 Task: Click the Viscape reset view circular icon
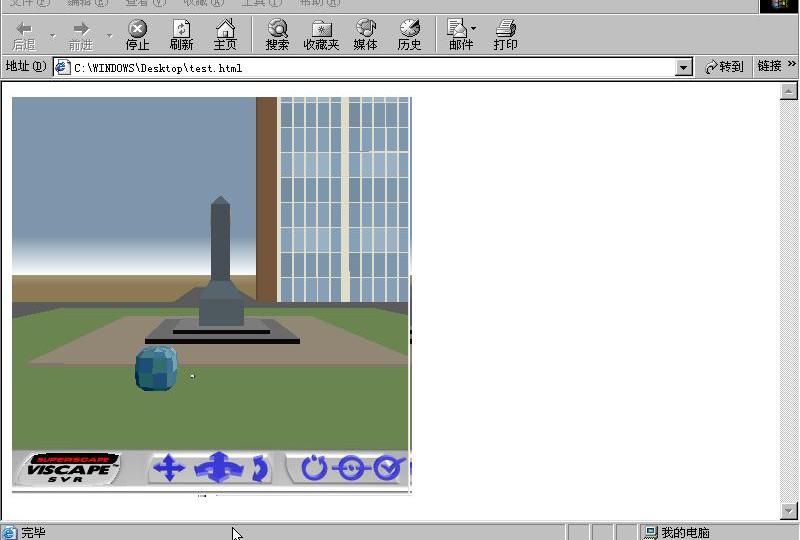314,468
